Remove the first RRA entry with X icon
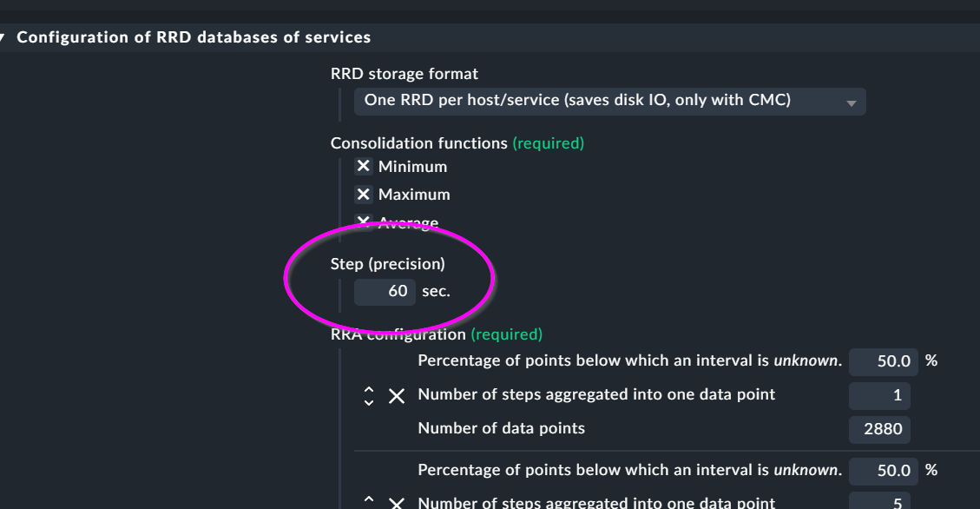980x509 pixels. (396, 396)
